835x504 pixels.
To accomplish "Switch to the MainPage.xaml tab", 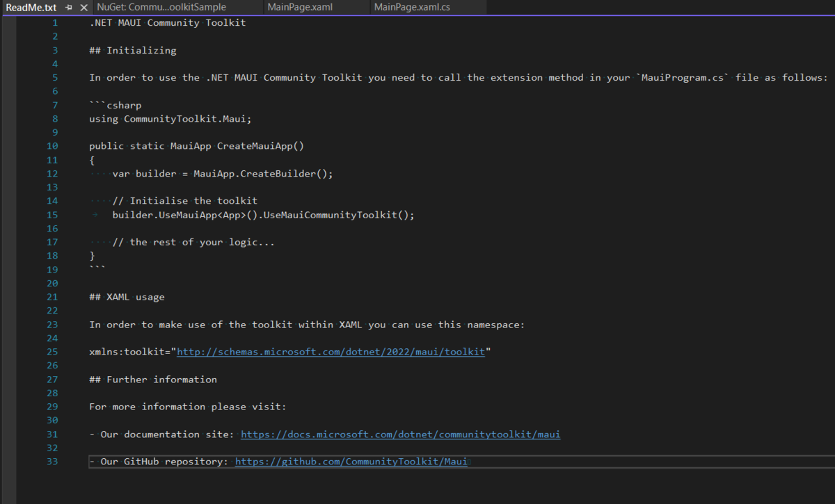I will pyautogui.click(x=300, y=8).
